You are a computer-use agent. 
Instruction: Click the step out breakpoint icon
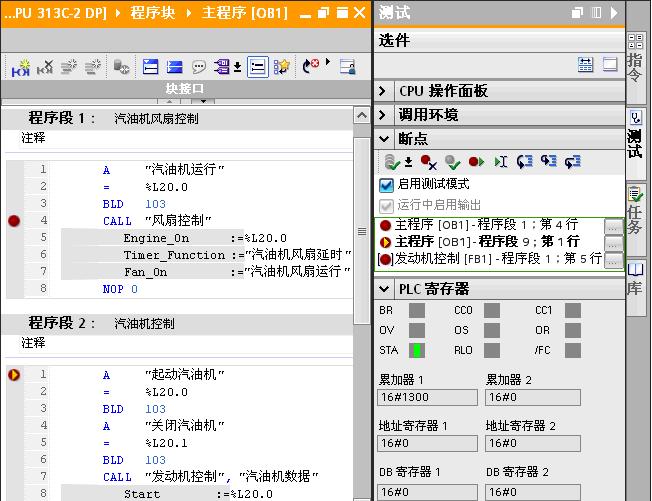click(x=573, y=161)
